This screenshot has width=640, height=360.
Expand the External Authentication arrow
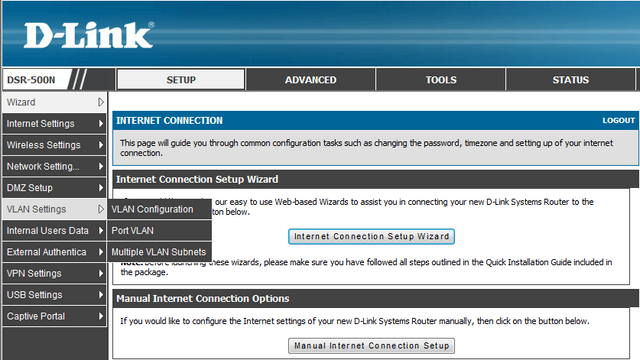pyautogui.click(x=101, y=252)
